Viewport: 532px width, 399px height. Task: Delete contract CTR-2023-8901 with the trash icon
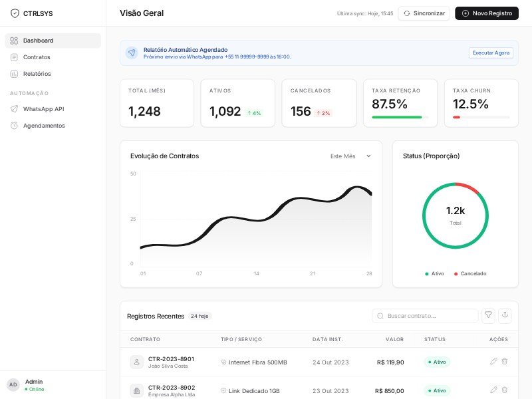click(505, 362)
